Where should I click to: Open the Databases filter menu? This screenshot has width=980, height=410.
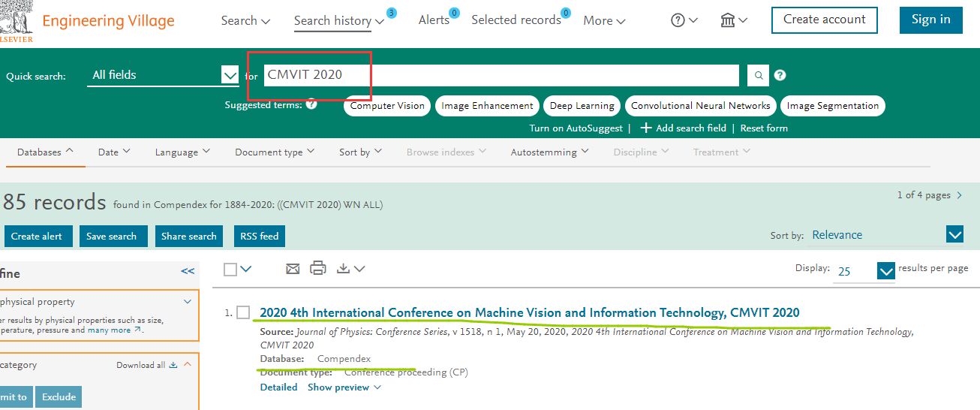[x=46, y=152]
